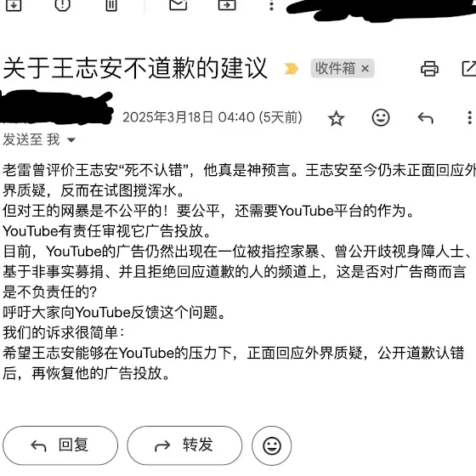476x476 pixels.
Task: Click the Move to folder icon
Action: tap(227, 4)
